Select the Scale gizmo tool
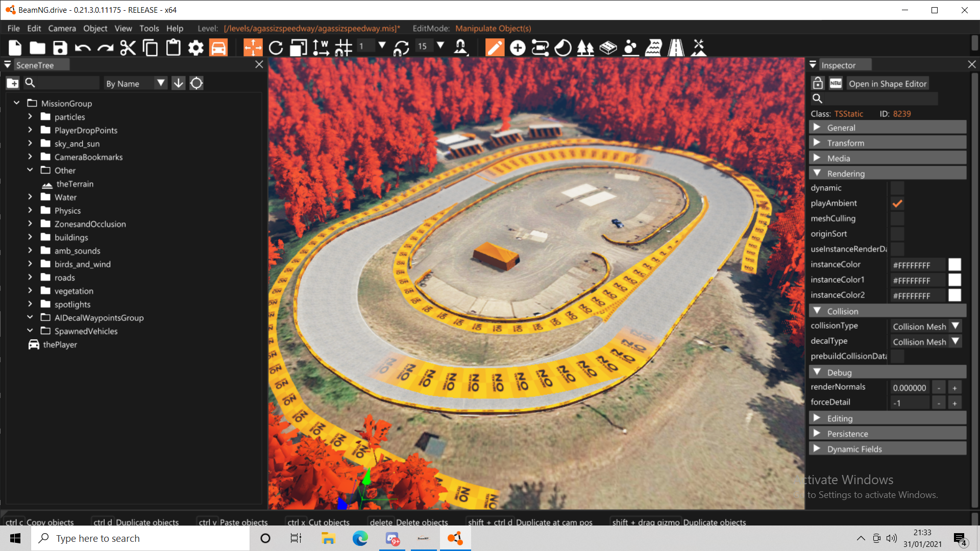980x551 pixels. click(299, 48)
